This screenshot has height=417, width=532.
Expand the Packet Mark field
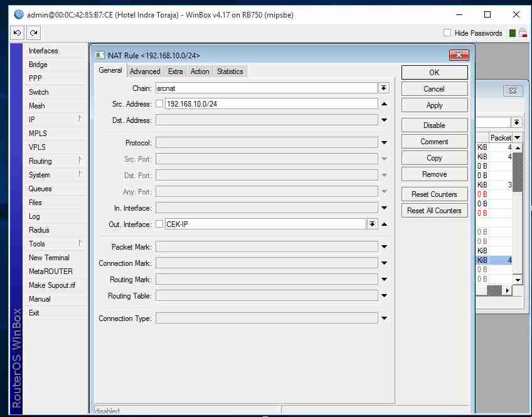[384, 247]
